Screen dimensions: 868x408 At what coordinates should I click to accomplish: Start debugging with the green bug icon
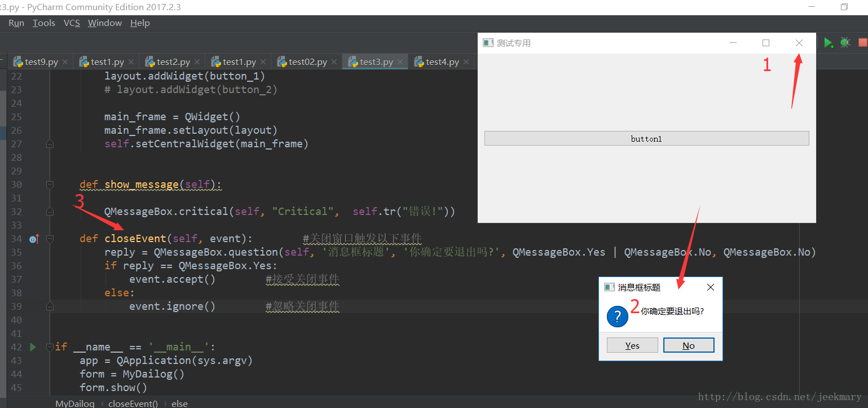click(845, 42)
